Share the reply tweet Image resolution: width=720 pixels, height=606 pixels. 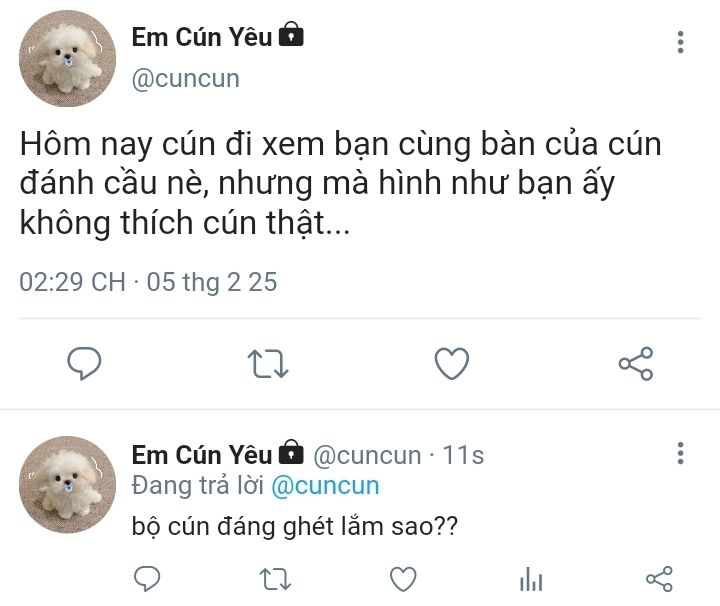(659, 578)
